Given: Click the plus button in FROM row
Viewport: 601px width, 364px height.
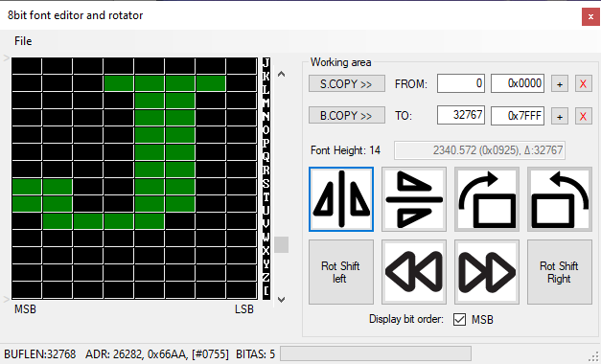Looking at the screenshot, I should point(560,84).
